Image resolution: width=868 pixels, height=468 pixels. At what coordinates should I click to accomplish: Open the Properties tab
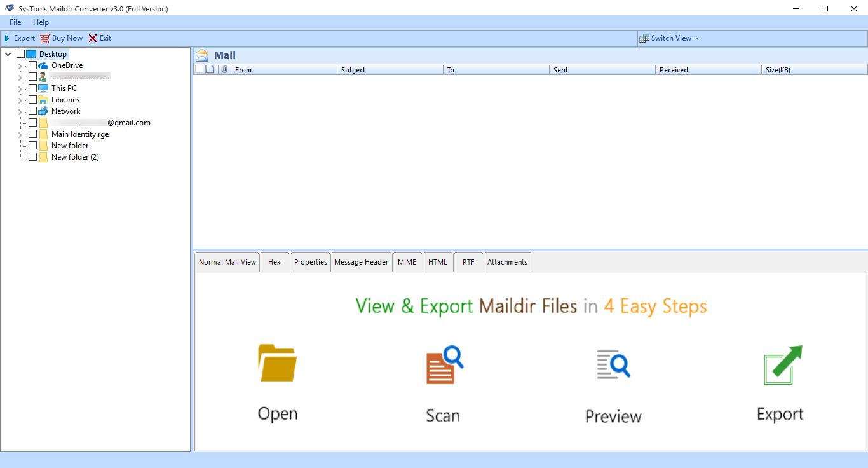[x=311, y=262]
